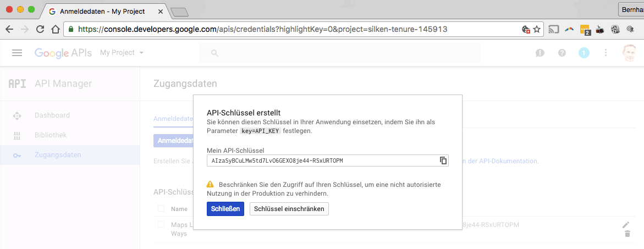The height and width of the screenshot is (249, 644).
Task: Click the API-Schlüssel erstellt dialog title
Action: coord(244,113)
